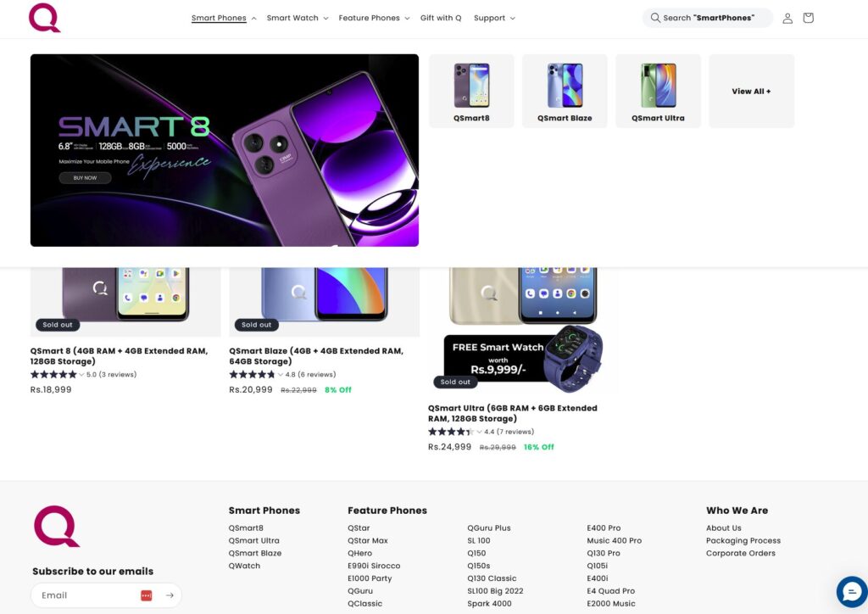
Task: Expand the Feature Phones dropdown
Action: coord(374,18)
